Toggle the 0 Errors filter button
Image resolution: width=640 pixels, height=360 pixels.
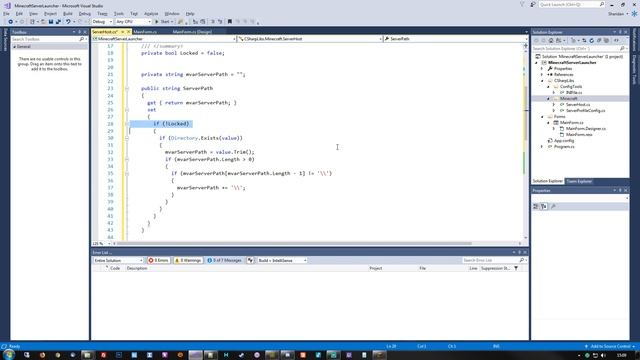(159, 260)
